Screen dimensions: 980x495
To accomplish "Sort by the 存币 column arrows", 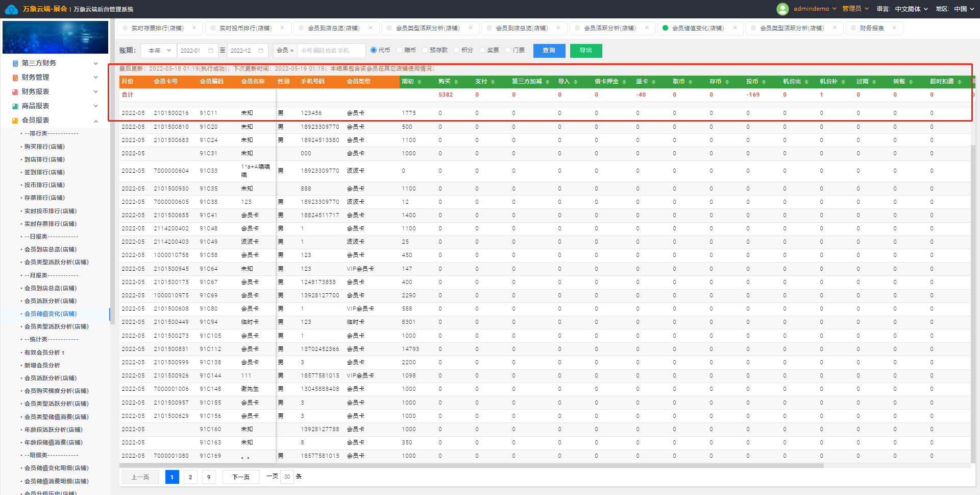I will [x=727, y=82].
